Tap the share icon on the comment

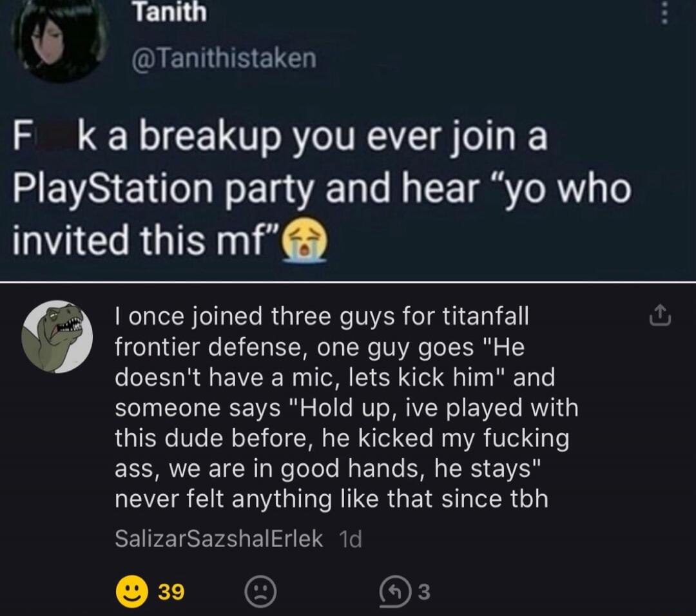tap(660, 315)
